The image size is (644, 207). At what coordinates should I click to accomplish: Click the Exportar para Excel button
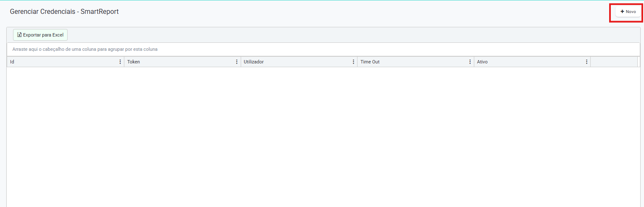[40, 35]
